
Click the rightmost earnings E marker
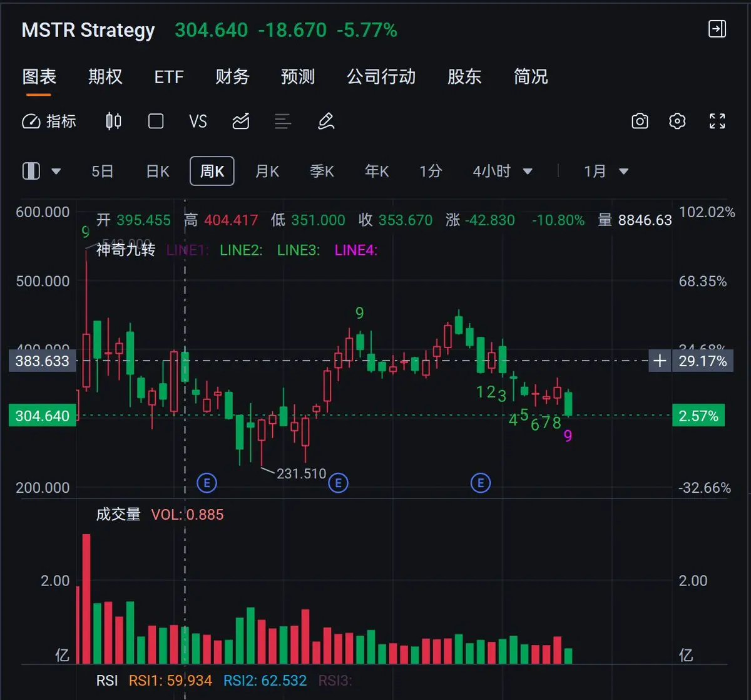(481, 483)
